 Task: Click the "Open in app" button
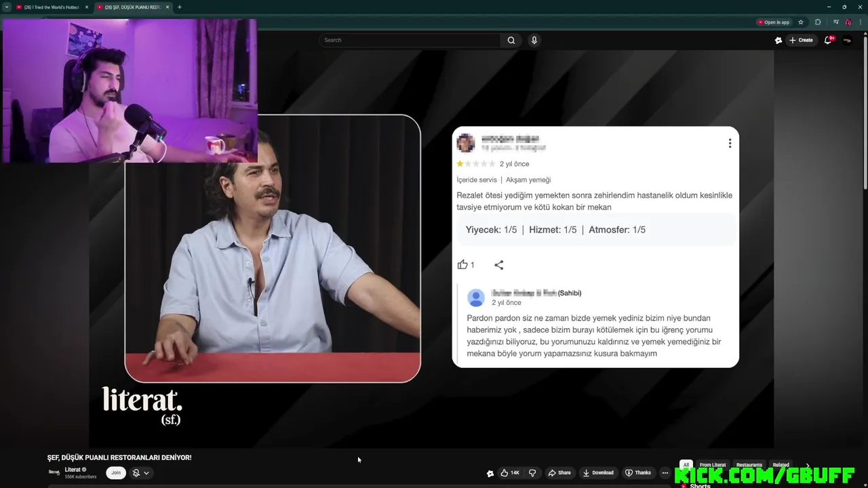pos(774,22)
